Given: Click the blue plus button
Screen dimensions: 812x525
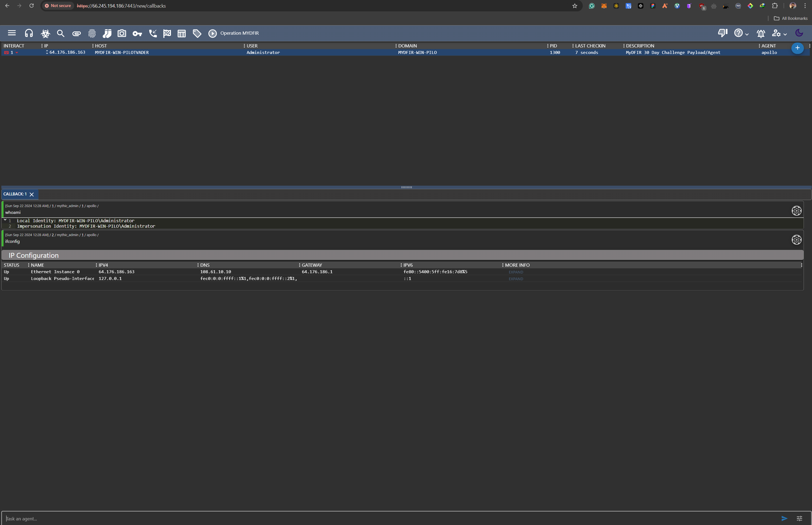Looking at the screenshot, I should click(797, 48).
